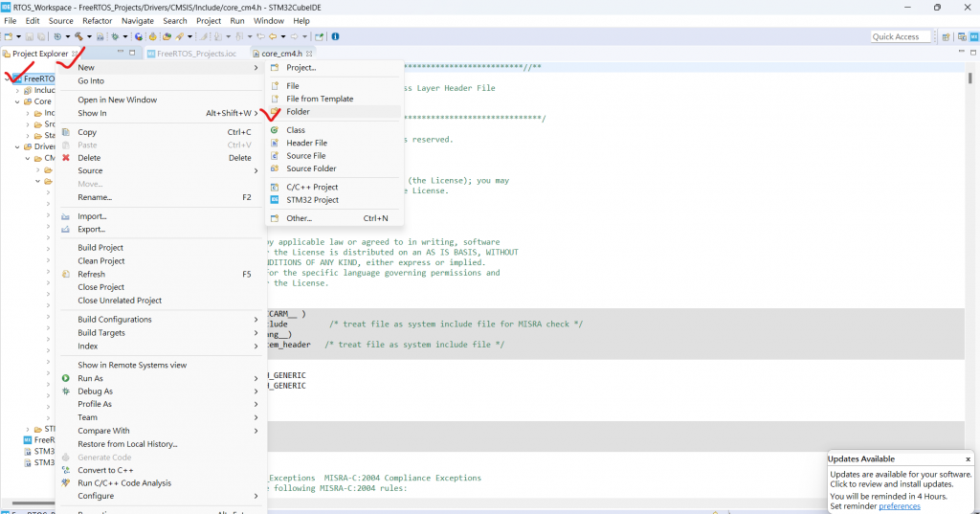
Task: Click the Copy icon in context menu
Action: point(66,132)
